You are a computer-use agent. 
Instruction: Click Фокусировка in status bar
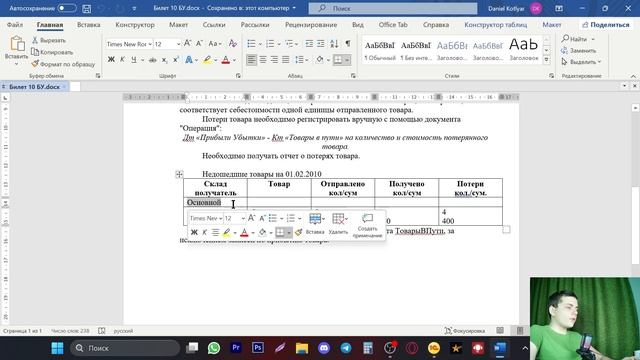[x=465, y=331]
